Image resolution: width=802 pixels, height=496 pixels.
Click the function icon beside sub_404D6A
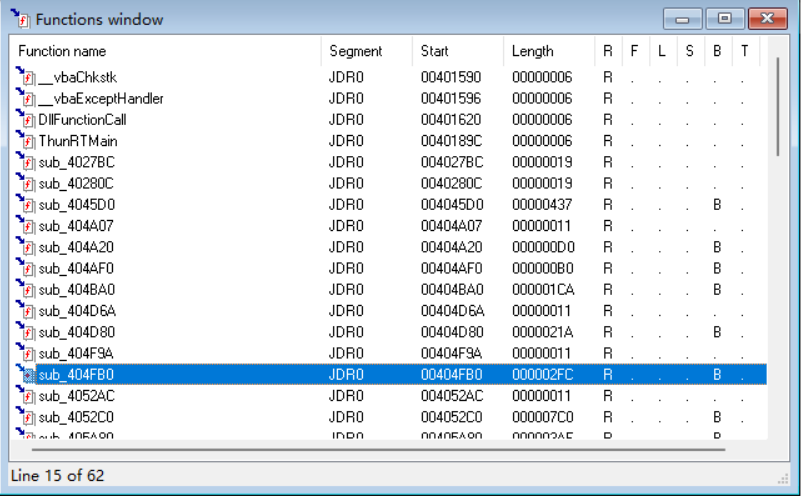click(x=26, y=310)
